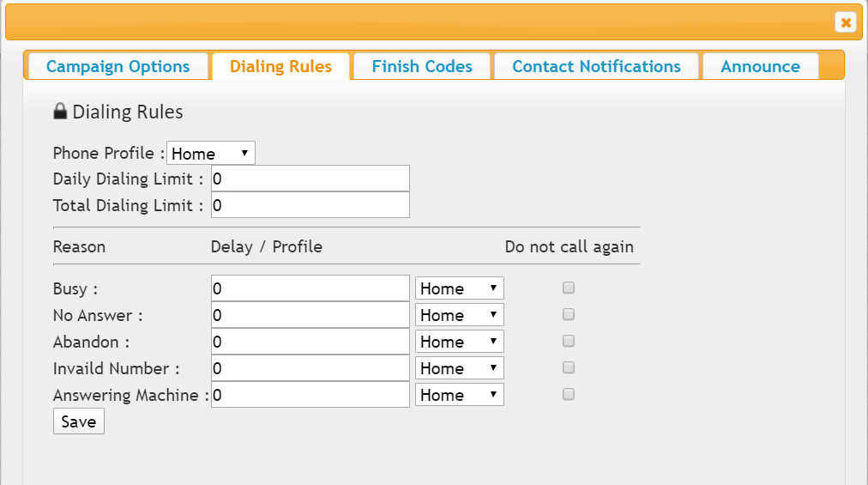Select the Busy delay input field
Viewport: 868px width, 485px height.
click(310, 288)
